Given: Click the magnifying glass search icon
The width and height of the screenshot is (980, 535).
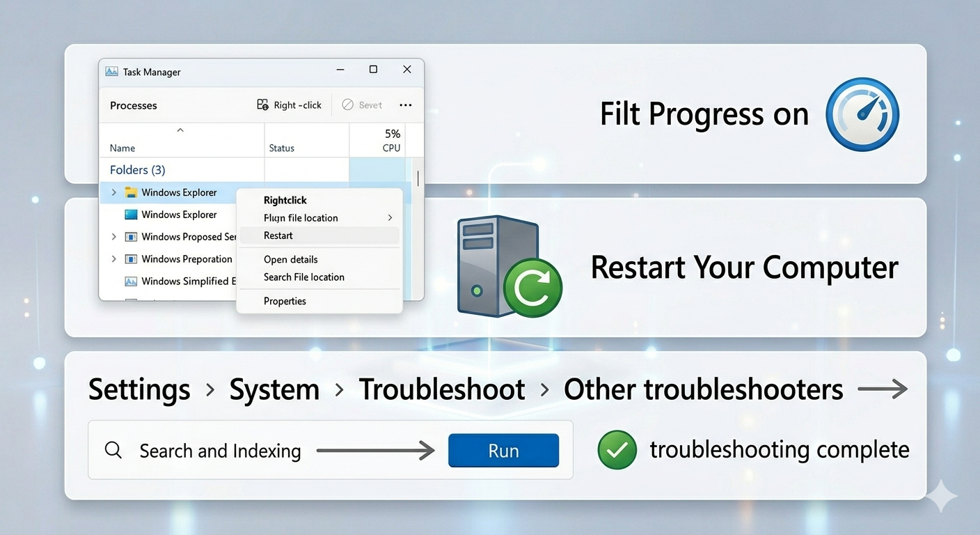Looking at the screenshot, I should (x=113, y=450).
